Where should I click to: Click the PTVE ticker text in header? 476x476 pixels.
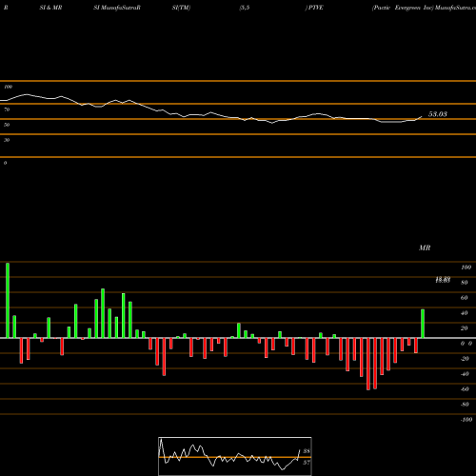pyautogui.click(x=316, y=8)
